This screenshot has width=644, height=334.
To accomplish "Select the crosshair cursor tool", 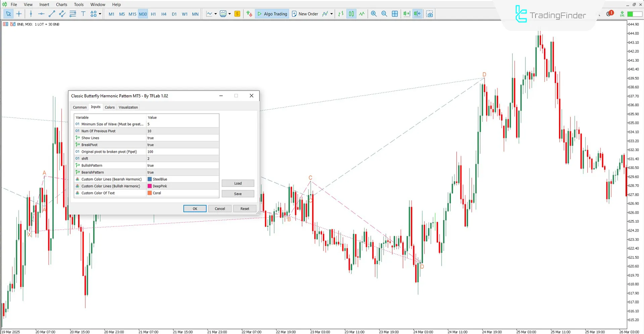I will coord(19,14).
